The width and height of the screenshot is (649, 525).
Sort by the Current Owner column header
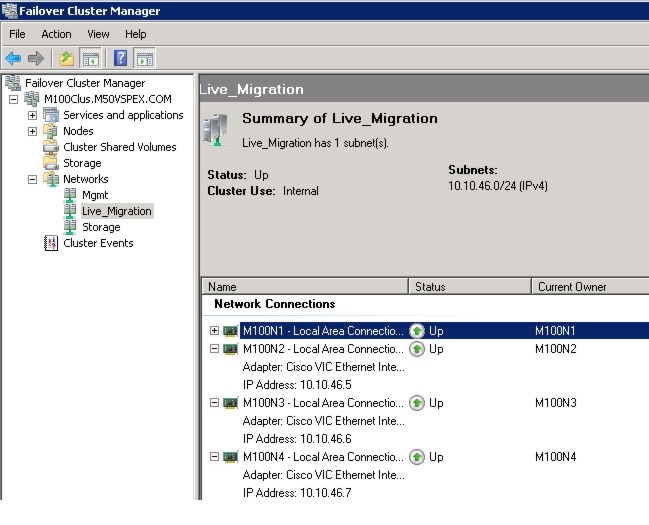pyautogui.click(x=590, y=287)
